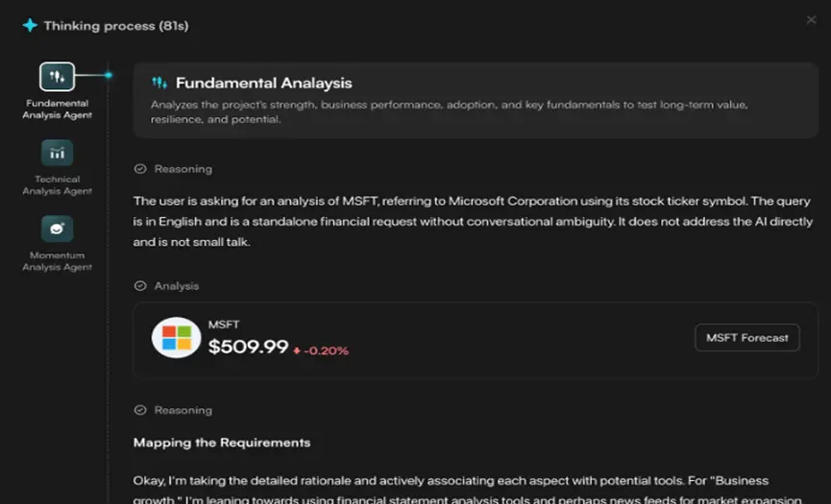The image size is (831, 504).
Task: Select the Fundamental Analysis Agent icon
Action: [x=57, y=77]
